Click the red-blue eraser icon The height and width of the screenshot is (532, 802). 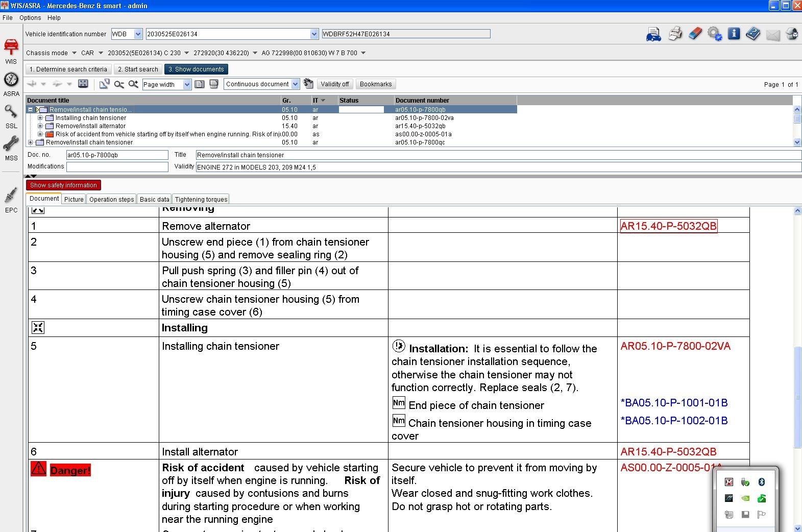[x=695, y=34]
